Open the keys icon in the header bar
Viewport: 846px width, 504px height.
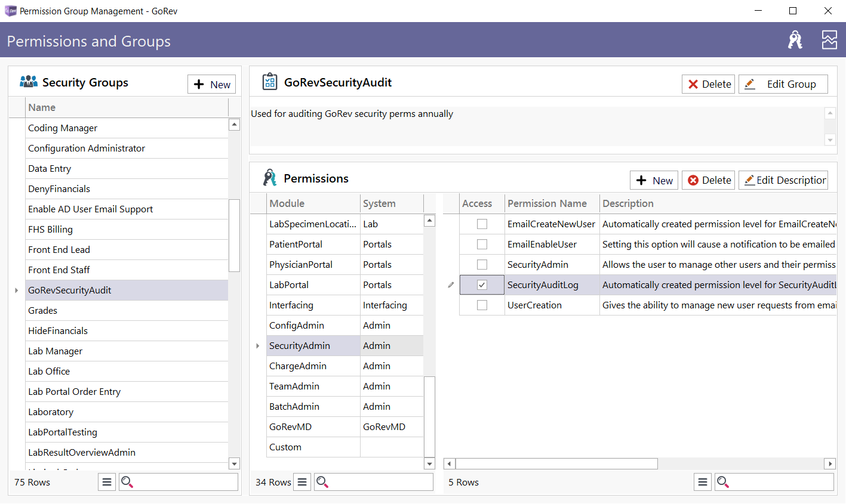(795, 40)
